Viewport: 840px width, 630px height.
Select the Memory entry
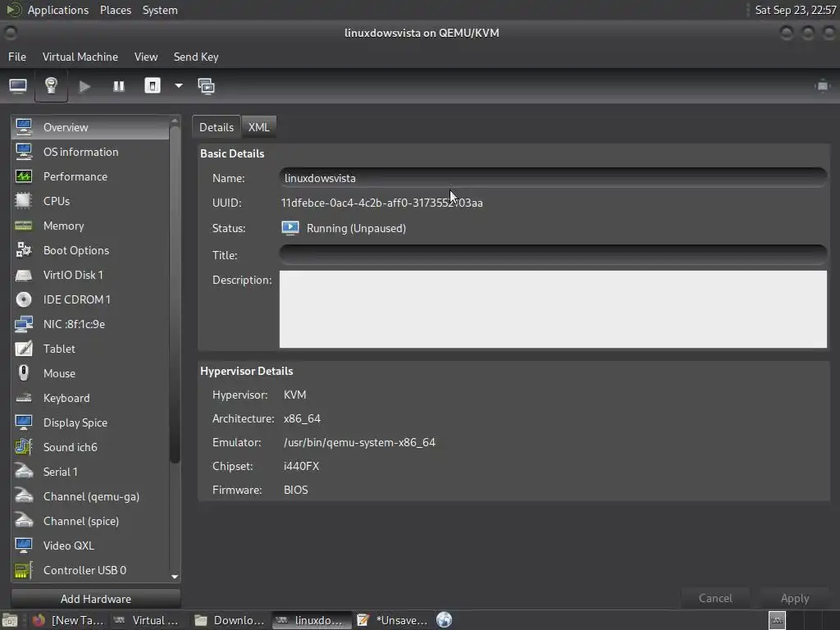[x=90, y=226]
